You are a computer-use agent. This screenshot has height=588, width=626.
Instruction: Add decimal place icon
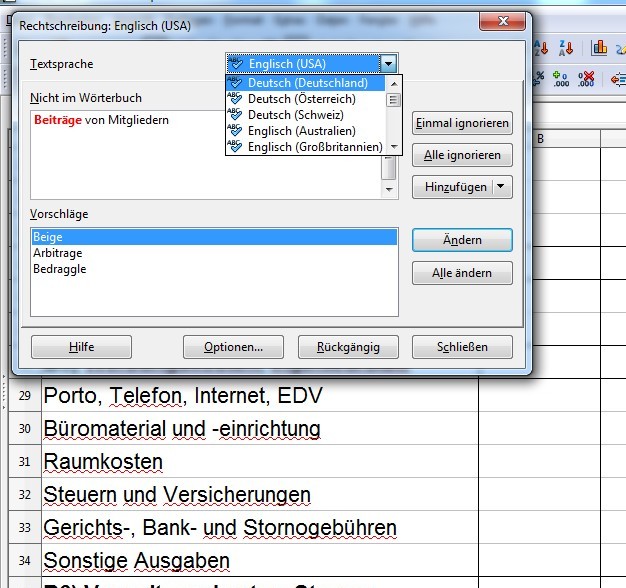561,79
